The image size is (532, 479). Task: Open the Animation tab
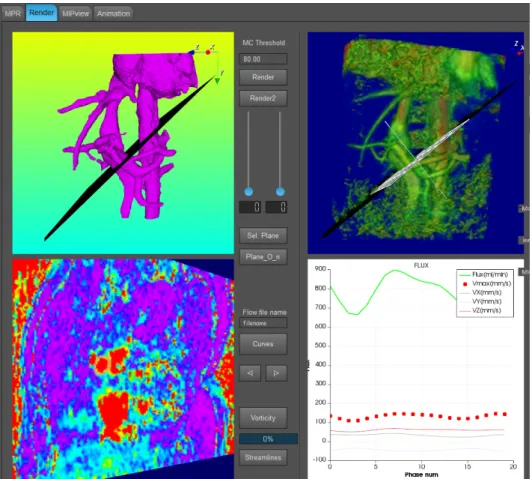tap(113, 14)
